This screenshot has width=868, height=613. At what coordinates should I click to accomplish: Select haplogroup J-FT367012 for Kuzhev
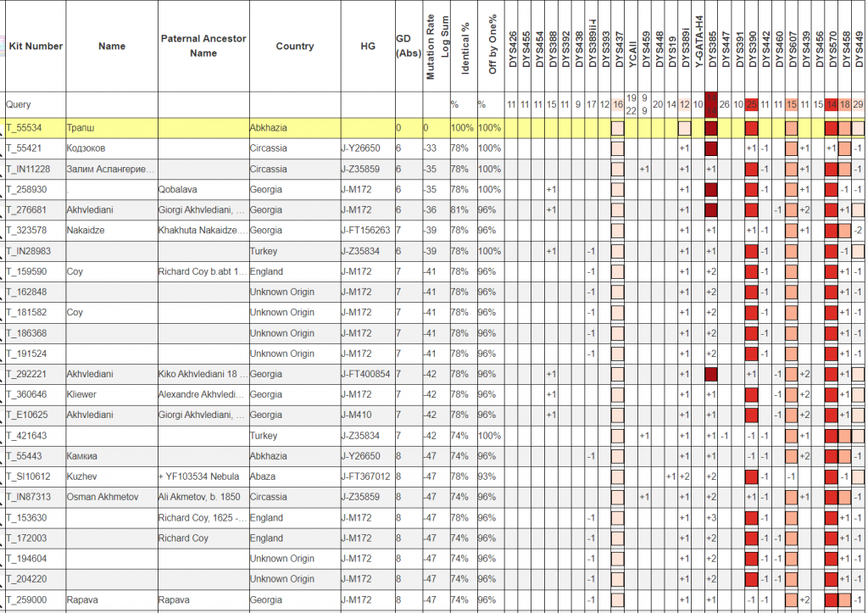point(365,476)
